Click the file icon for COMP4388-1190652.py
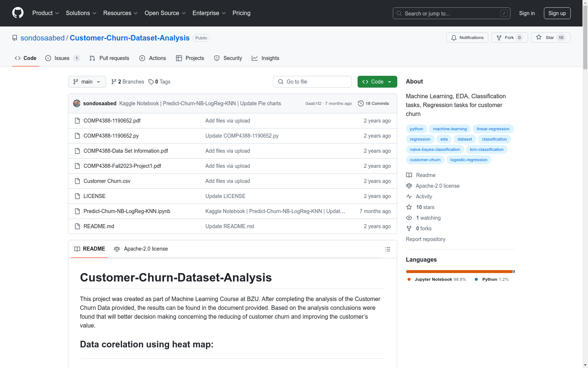588x368 pixels. tap(77, 136)
